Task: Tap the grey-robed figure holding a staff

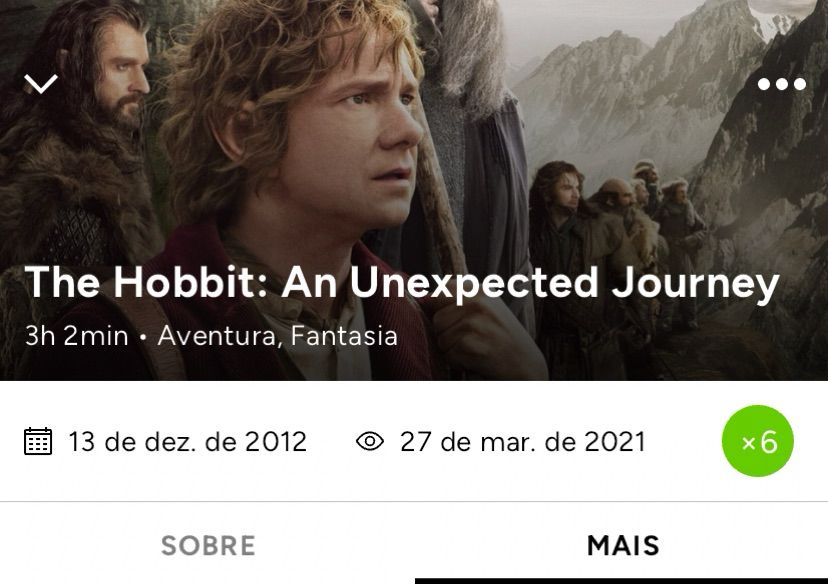Action: [475, 132]
